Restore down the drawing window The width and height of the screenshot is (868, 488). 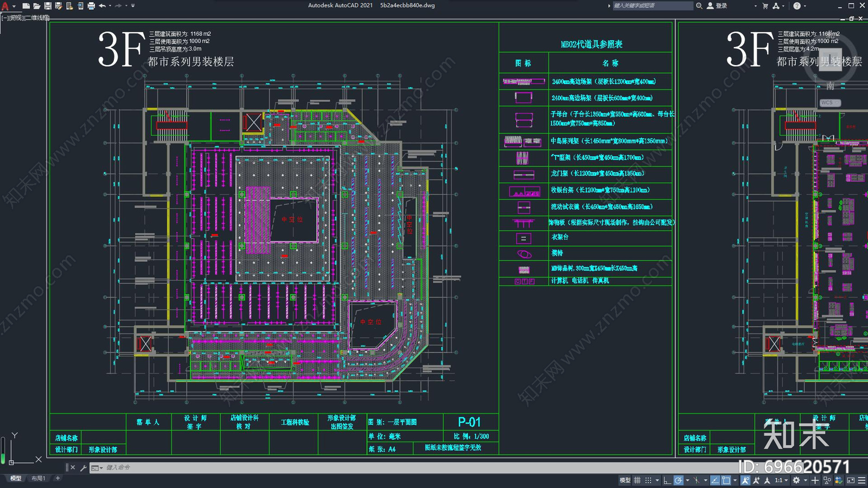click(x=851, y=18)
